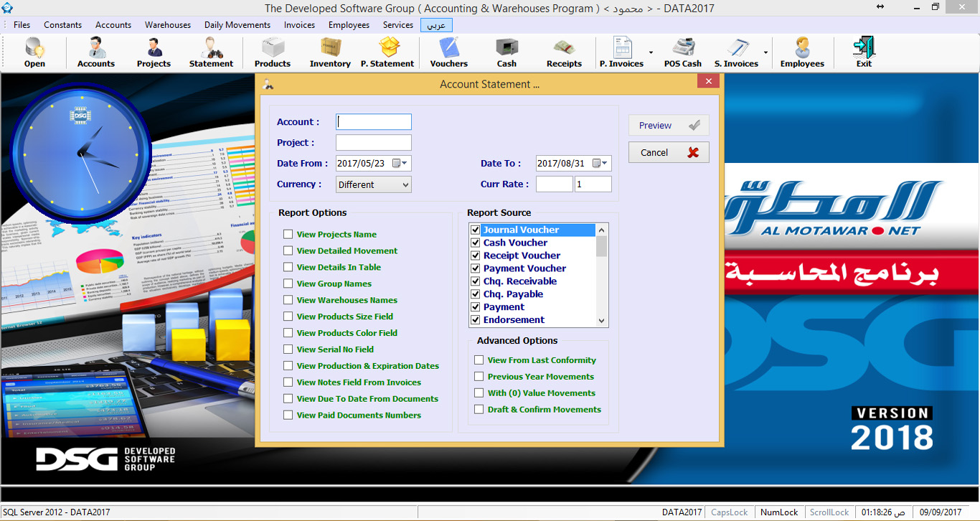This screenshot has height=521, width=980.
Task: Enable View Detailed Movement checkbox
Action: coord(288,250)
